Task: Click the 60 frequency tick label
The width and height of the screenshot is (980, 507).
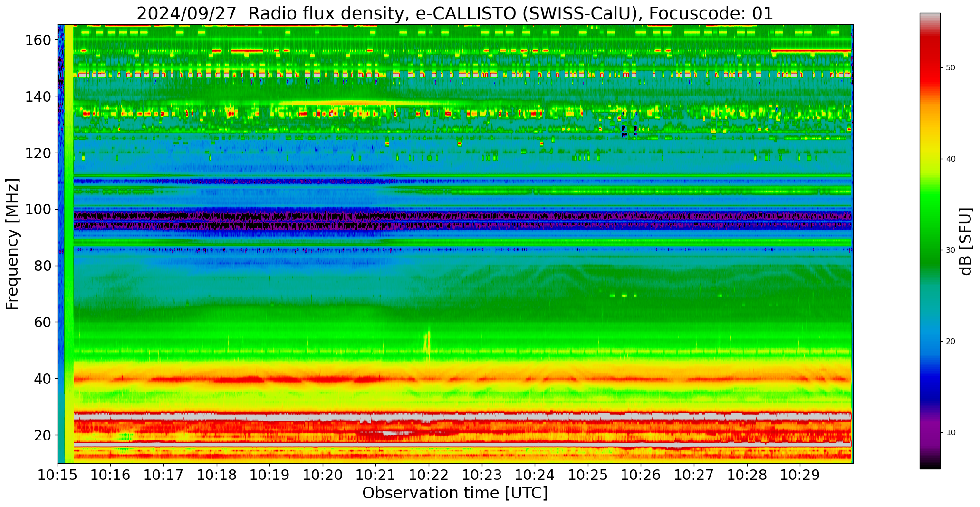Action: tap(43, 322)
